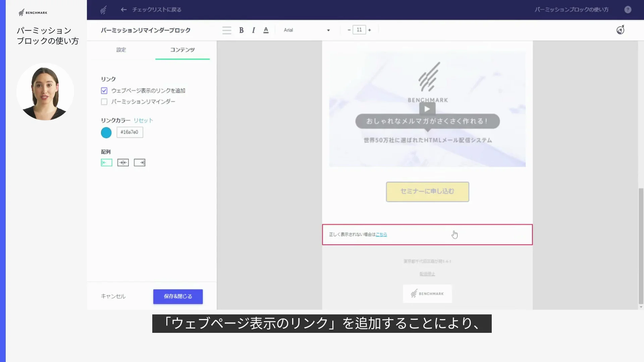Align content to the right
Image resolution: width=644 pixels, height=362 pixels.
coord(140,163)
